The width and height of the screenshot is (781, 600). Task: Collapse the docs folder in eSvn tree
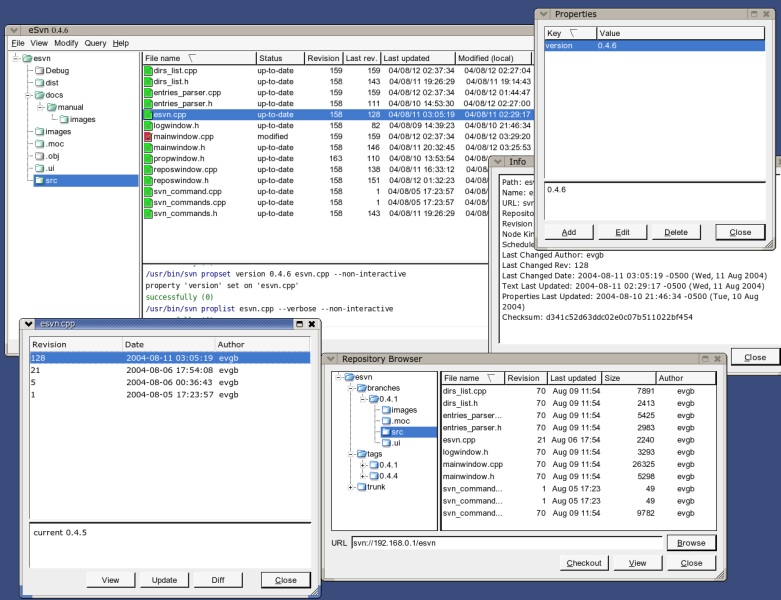28,95
